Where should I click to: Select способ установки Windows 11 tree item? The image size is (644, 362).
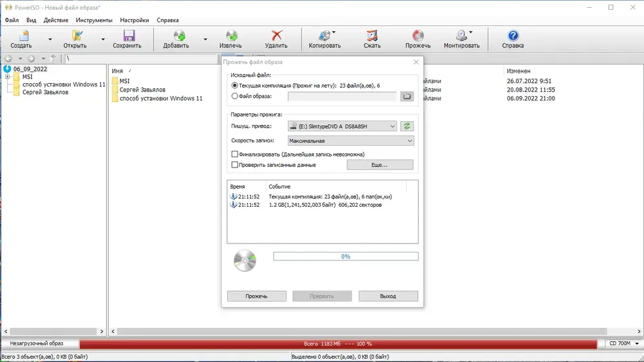[64, 84]
